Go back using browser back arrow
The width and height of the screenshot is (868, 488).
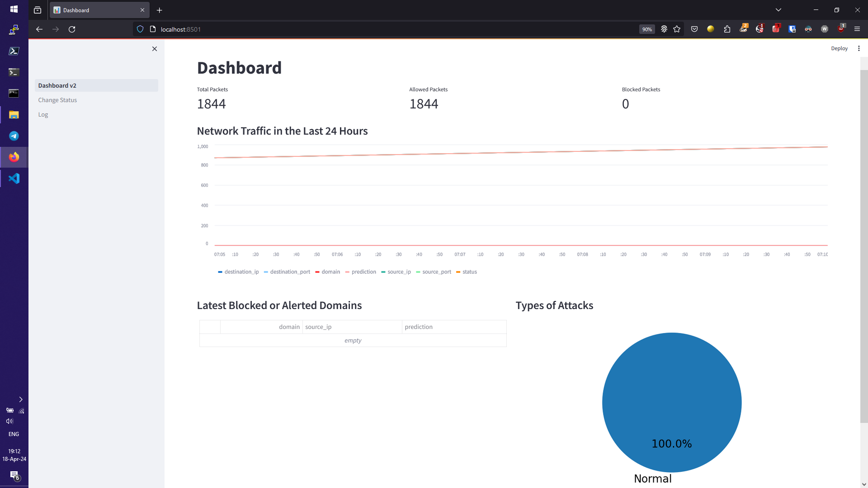39,29
